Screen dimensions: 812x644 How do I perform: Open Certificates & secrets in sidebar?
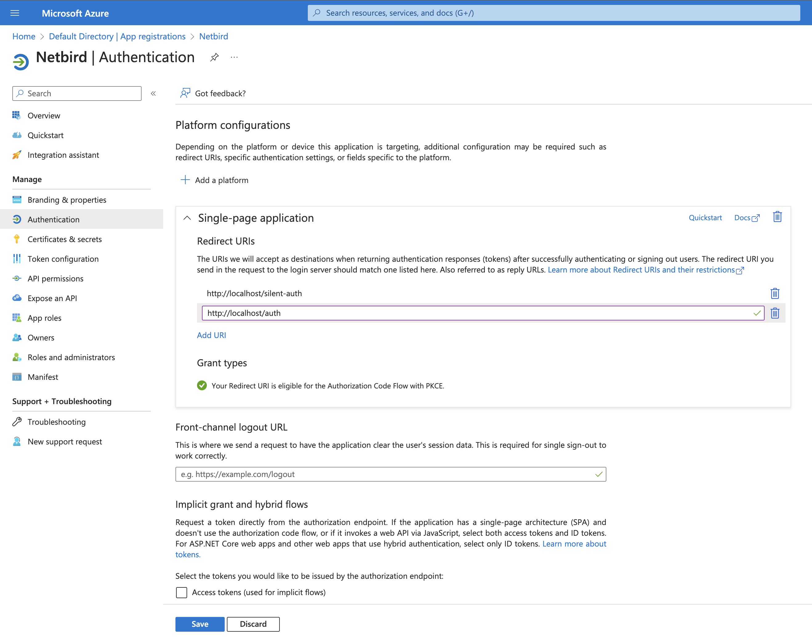pyautogui.click(x=64, y=239)
